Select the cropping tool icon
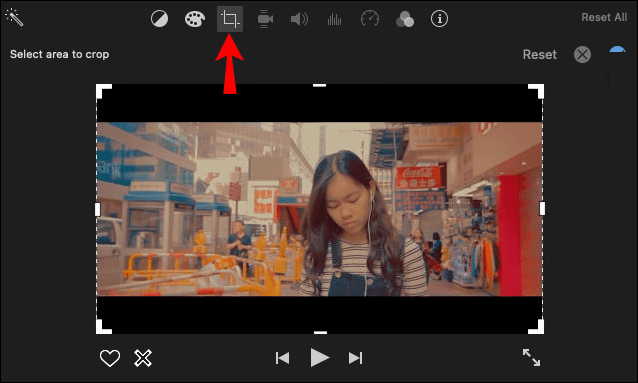 tap(230, 19)
